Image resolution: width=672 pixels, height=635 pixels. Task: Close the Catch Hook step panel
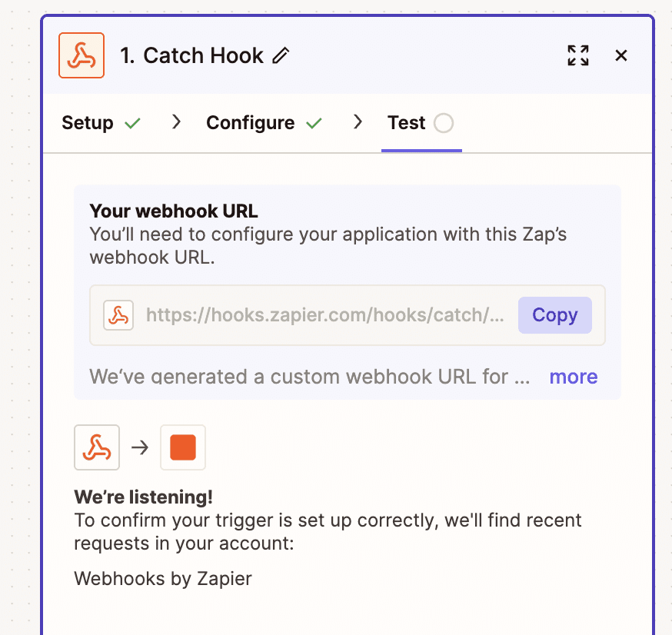point(620,55)
